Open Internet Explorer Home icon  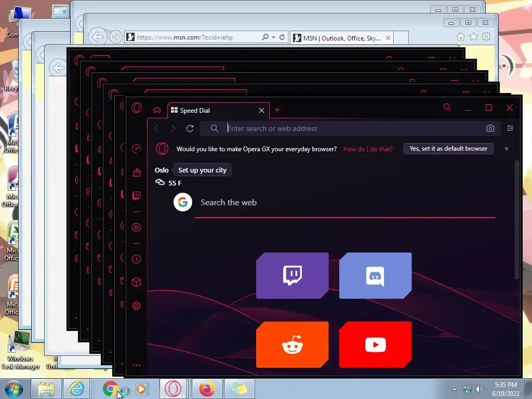point(460,37)
